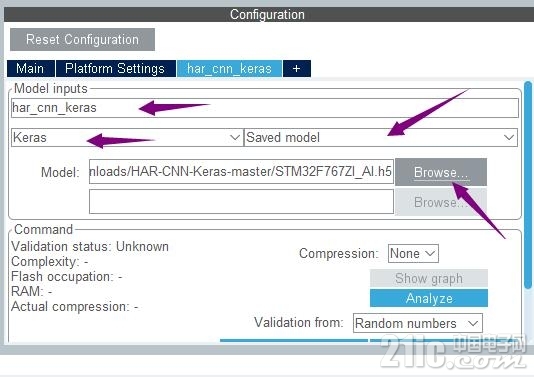Open the Compression None dropdown
This screenshot has width=534, height=377.
pos(413,253)
